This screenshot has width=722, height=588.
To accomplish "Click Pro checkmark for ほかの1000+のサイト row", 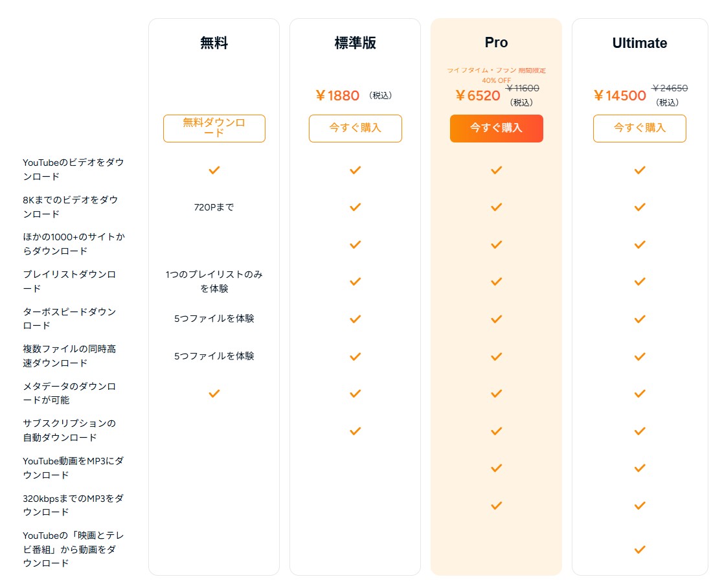I will pyautogui.click(x=496, y=245).
